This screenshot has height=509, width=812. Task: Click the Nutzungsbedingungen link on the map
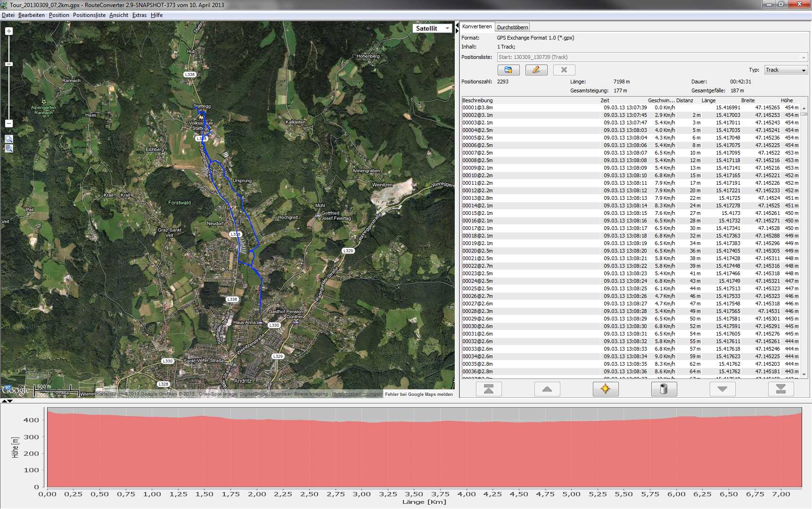coord(357,394)
